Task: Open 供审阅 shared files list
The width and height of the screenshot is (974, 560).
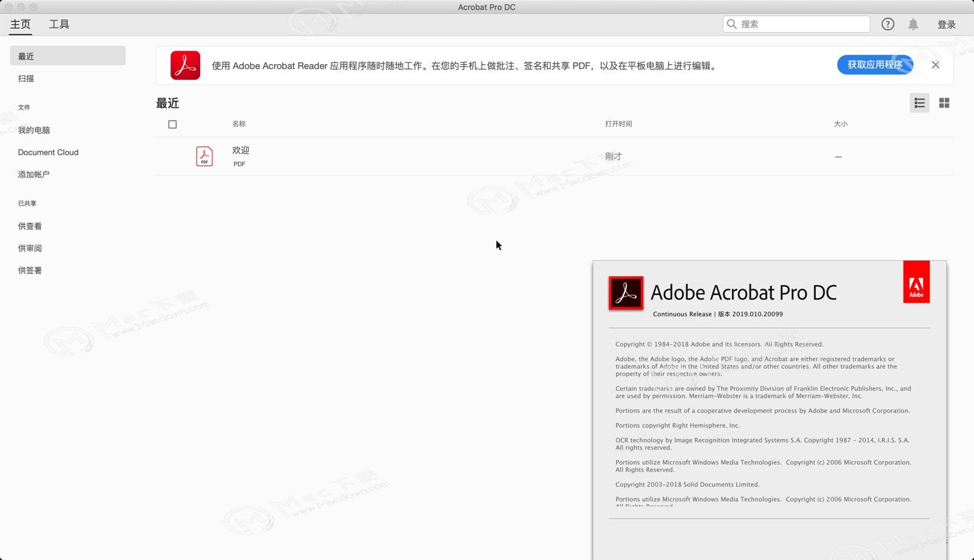Action: point(30,248)
